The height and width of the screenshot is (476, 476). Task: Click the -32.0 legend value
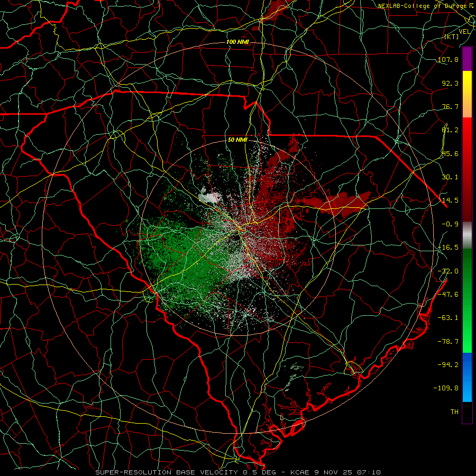coord(448,271)
